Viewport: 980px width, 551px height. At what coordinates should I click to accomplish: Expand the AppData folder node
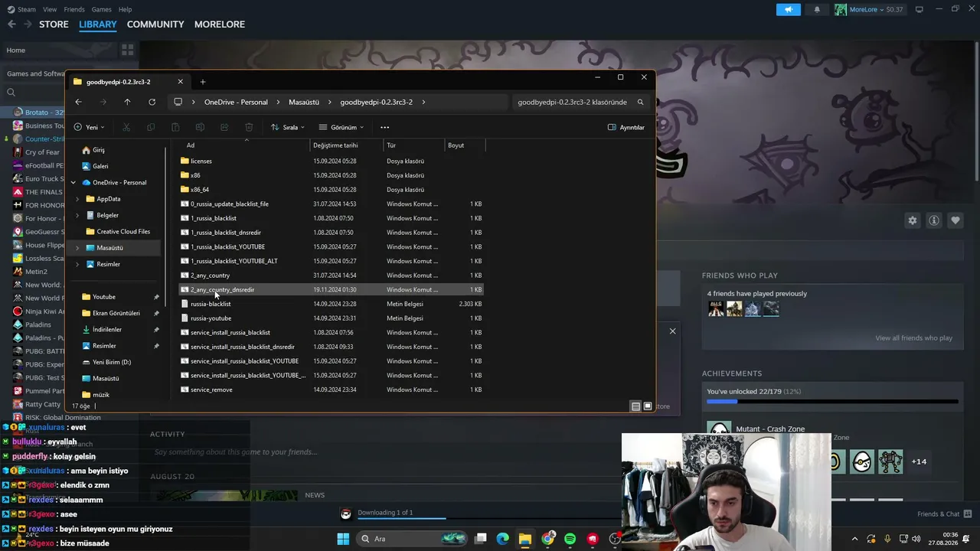(x=77, y=199)
